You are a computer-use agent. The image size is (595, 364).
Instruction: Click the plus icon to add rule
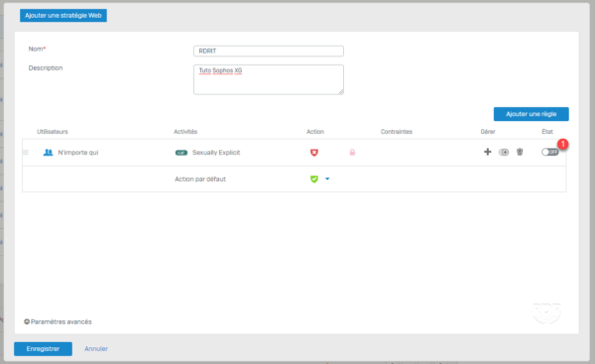pyautogui.click(x=488, y=152)
